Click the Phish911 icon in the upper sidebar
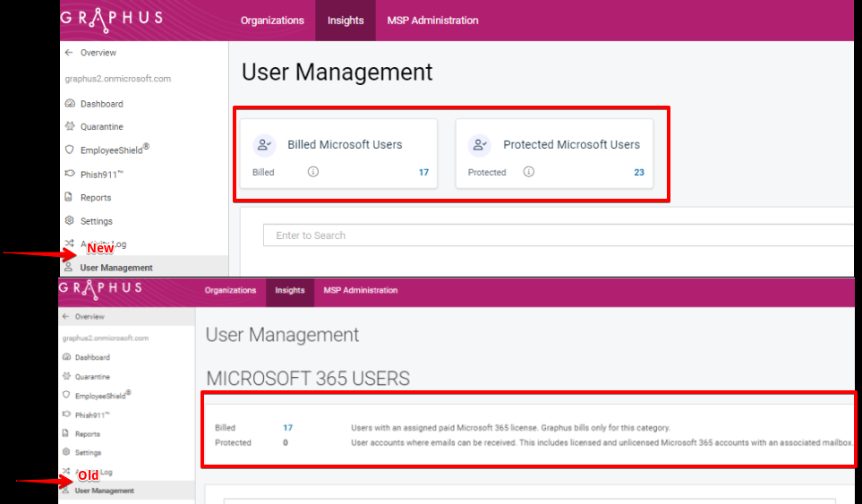 (x=69, y=174)
